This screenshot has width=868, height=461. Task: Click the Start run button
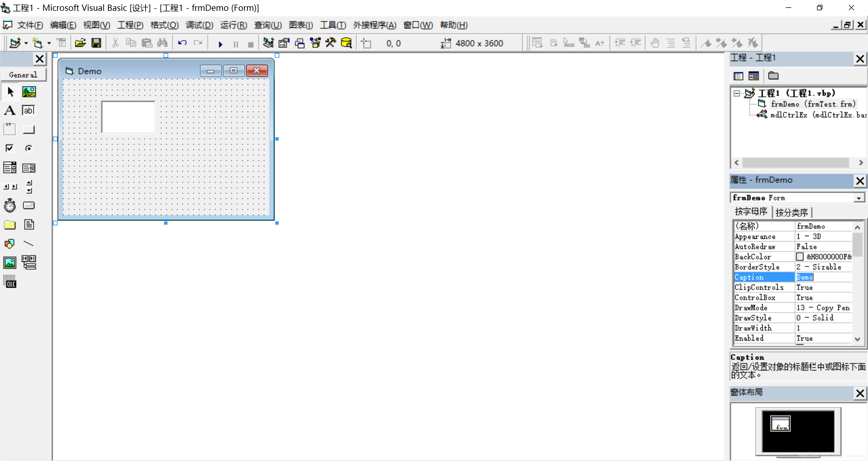220,44
